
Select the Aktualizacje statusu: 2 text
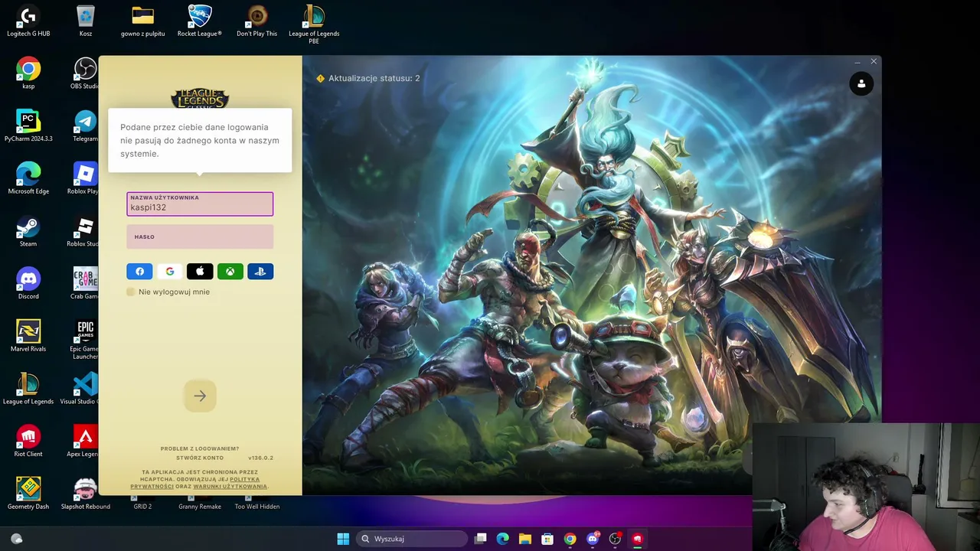point(374,78)
